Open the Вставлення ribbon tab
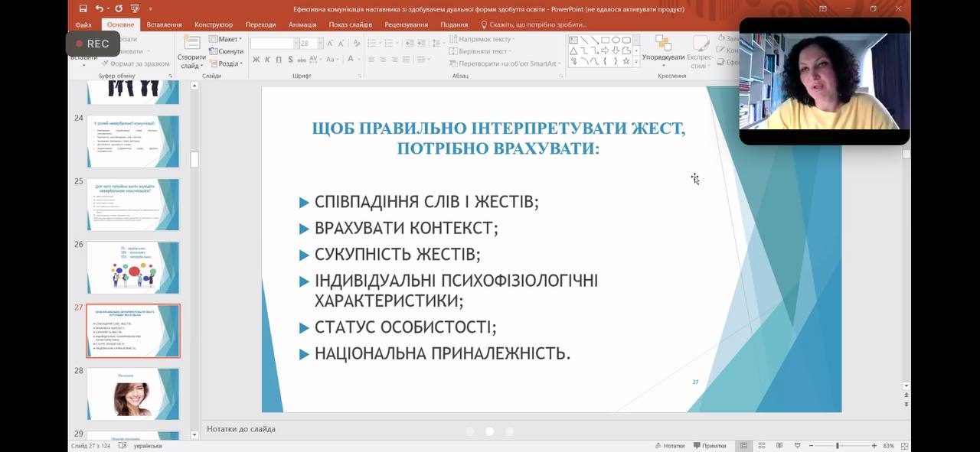This screenshot has width=980, height=452. click(x=164, y=24)
